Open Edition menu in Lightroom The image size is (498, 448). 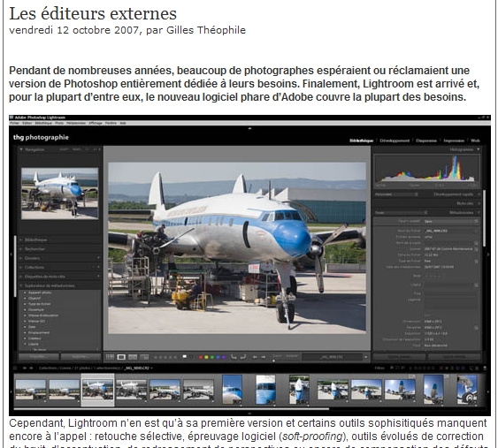[27, 123]
